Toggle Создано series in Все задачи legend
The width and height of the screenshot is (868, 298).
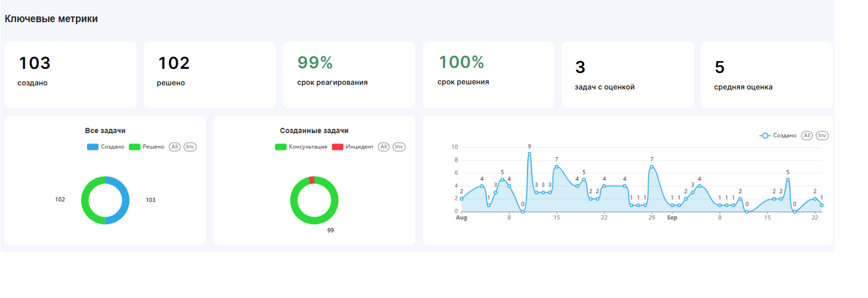tap(106, 147)
